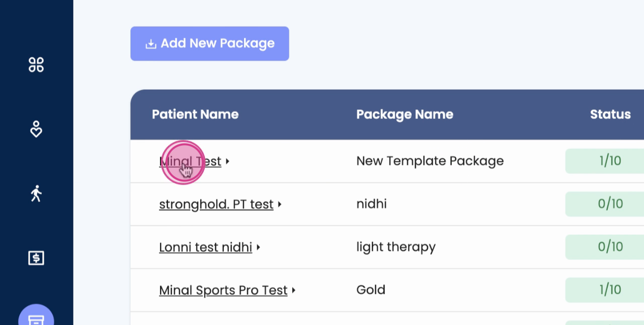Open the Lonni test nidhi patient link
The width and height of the screenshot is (644, 325).
[x=205, y=247]
